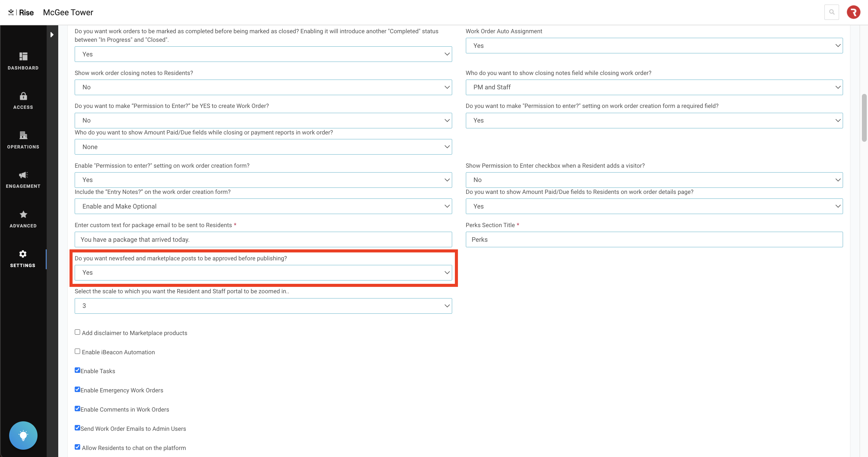This screenshot has height=457, width=868.
Task: Open the Dashboard sidebar icon
Action: click(x=23, y=56)
